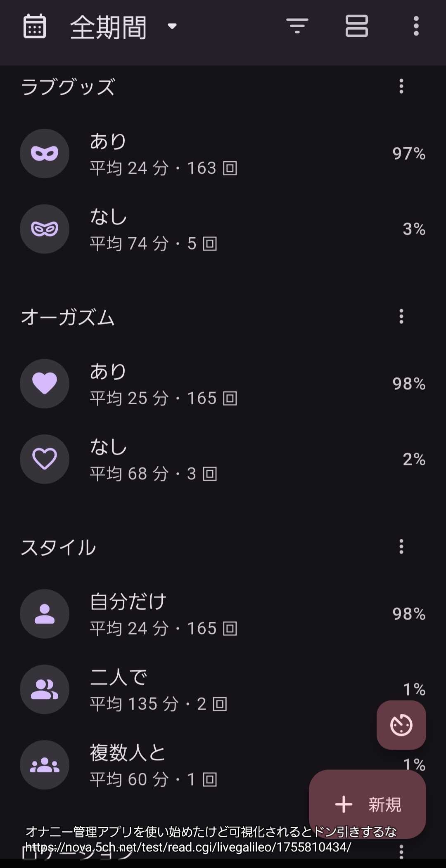Open the 5ch thread URL link
This screenshot has width=446, height=868.
coord(188,847)
